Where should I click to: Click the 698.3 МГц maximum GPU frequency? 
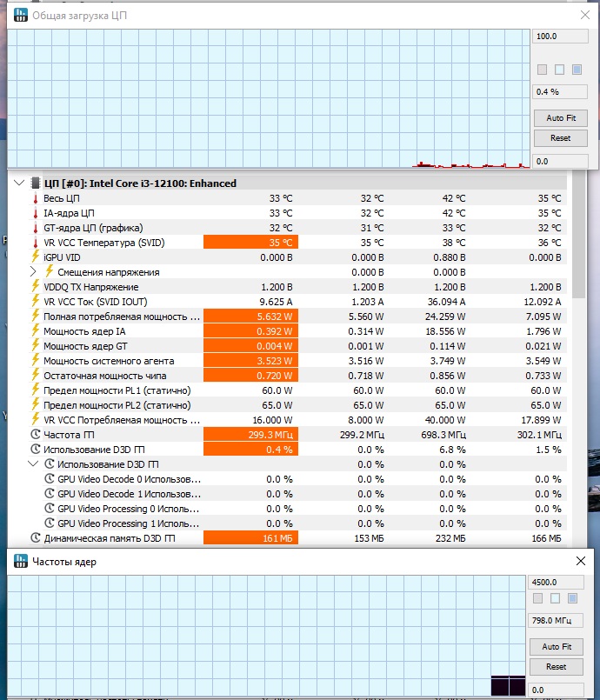click(443, 435)
